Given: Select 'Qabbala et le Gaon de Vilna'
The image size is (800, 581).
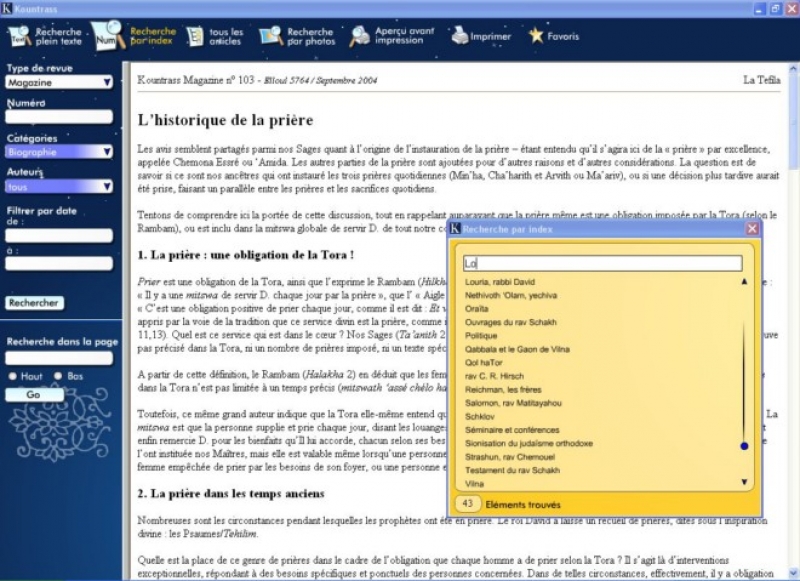Looking at the screenshot, I should (x=517, y=349).
